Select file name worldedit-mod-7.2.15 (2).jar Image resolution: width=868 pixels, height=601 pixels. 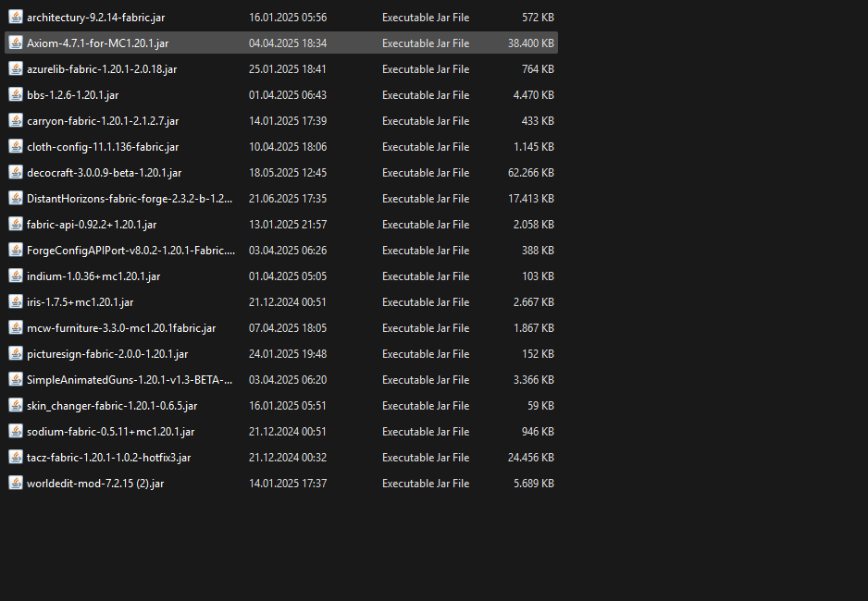[x=95, y=484]
